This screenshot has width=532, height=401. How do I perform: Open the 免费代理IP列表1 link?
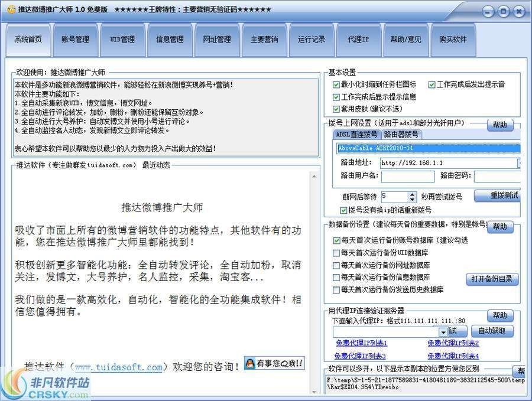click(361, 343)
